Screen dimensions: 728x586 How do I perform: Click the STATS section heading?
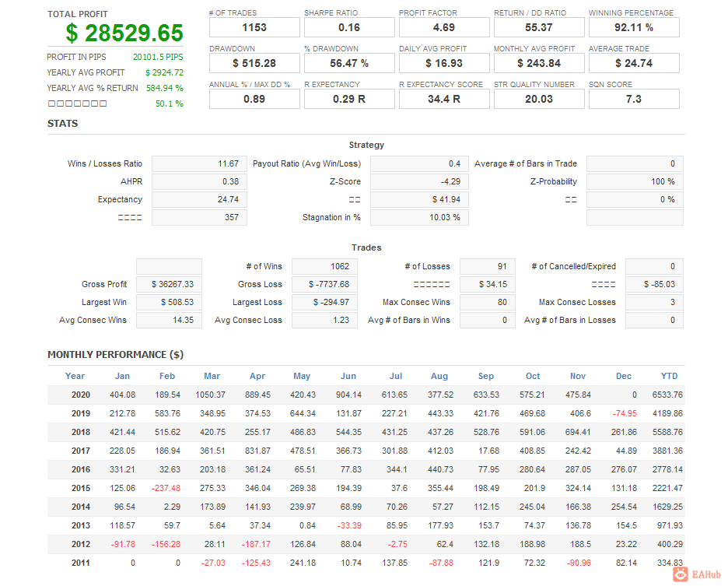63,124
